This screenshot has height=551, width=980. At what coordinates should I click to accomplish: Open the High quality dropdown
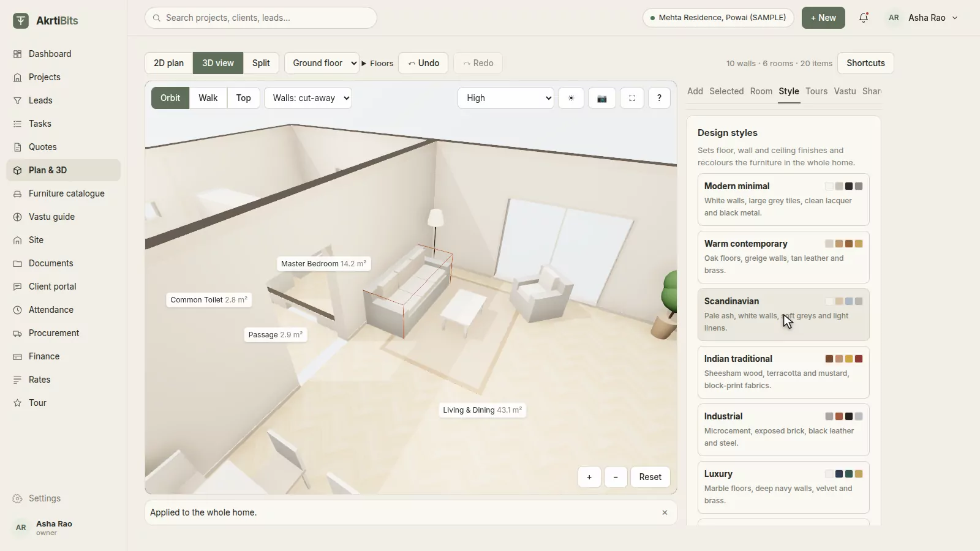(x=506, y=98)
